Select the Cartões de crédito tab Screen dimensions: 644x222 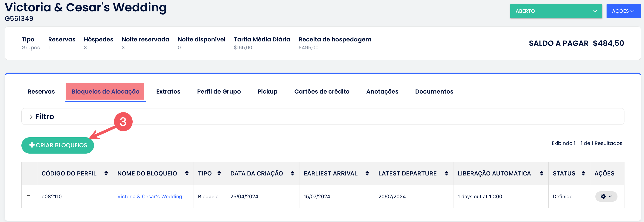point(322,91)
